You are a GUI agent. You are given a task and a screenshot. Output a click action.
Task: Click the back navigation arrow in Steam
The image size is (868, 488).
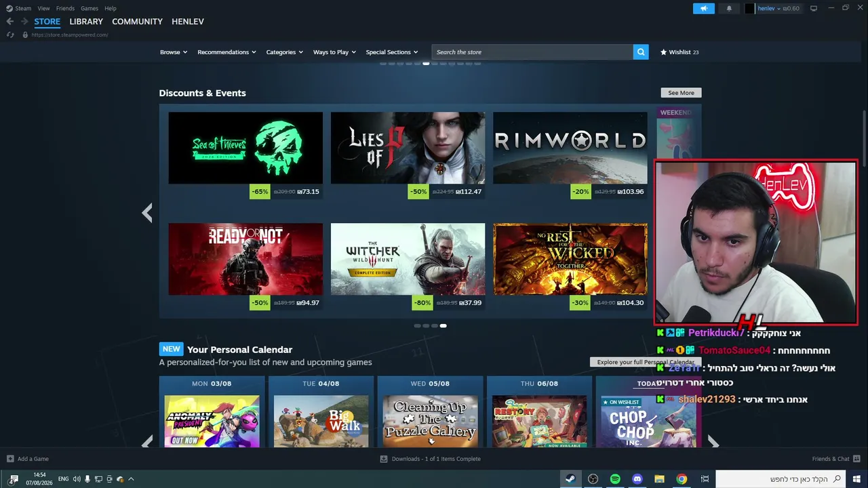point(9,22)
